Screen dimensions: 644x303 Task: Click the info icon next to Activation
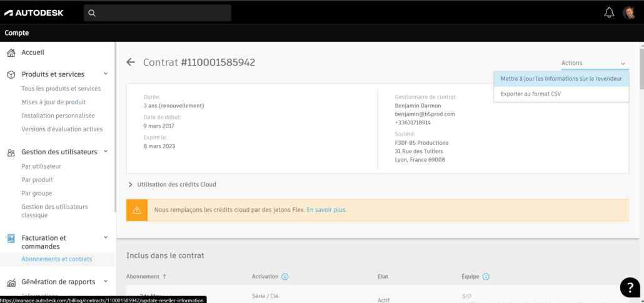coord(285,277)
